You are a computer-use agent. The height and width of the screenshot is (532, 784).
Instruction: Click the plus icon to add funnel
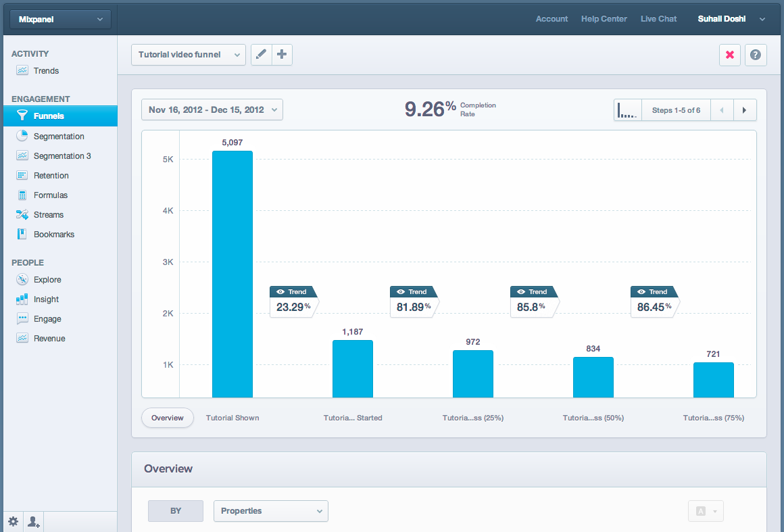pos(283,55)
